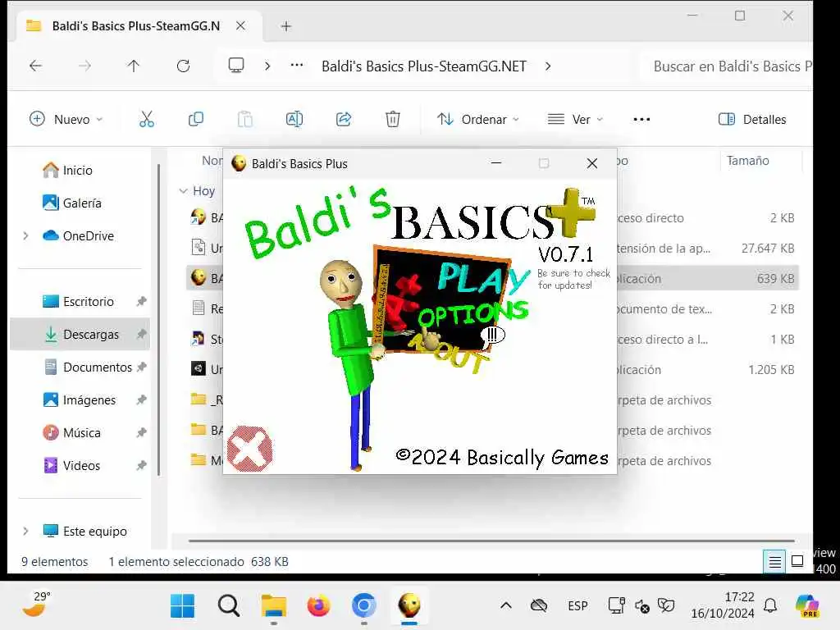The height and width of the screenshot is (630, 840).
Task: Click the Baldi's Basics Plus-SteamGG.NET breadcrumb
Action: (x=424, y=66)
